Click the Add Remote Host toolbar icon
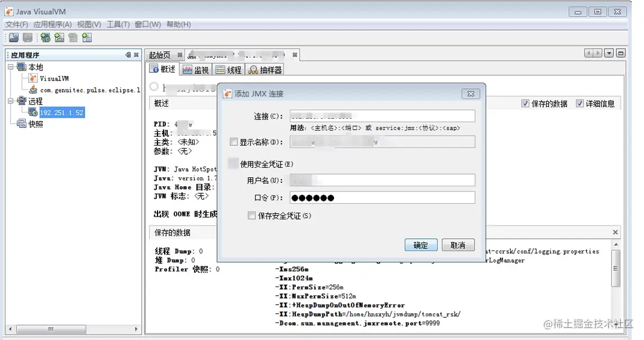The width and height of the screenshot is (644, 340). [46, 38]
